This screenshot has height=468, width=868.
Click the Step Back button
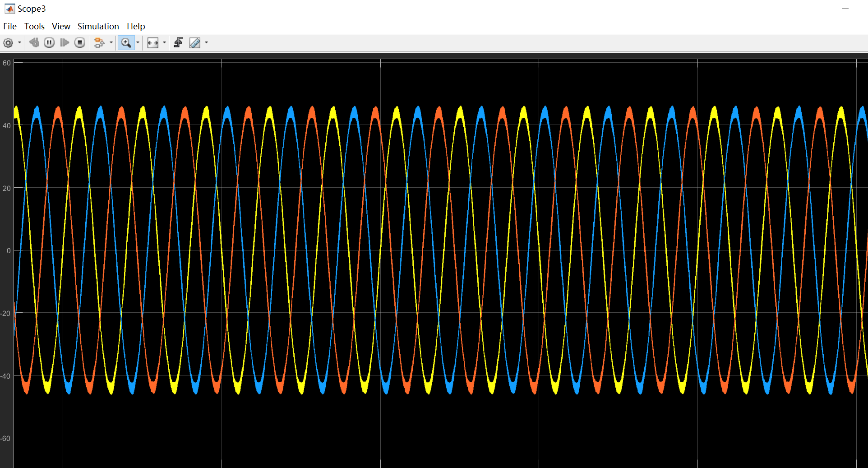click(x=34, y=43)
